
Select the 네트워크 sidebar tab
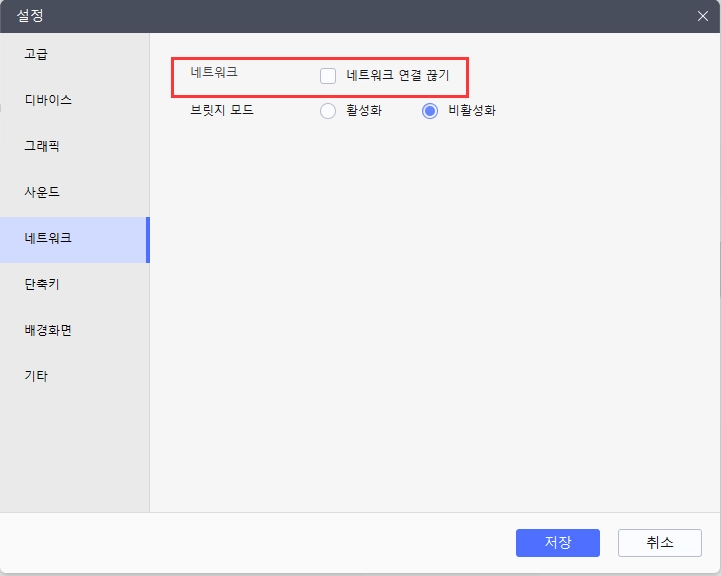click(x=74, y=240)
